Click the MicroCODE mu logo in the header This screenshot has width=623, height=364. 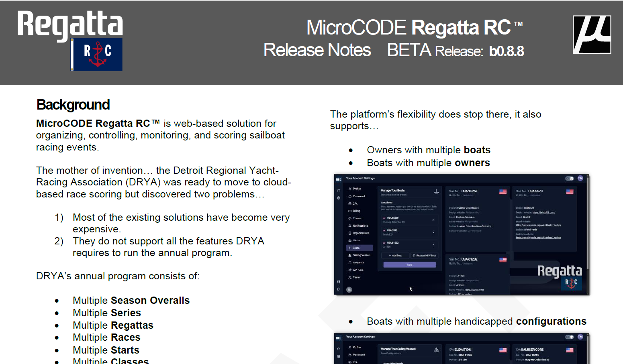click(x=592, y=35)
